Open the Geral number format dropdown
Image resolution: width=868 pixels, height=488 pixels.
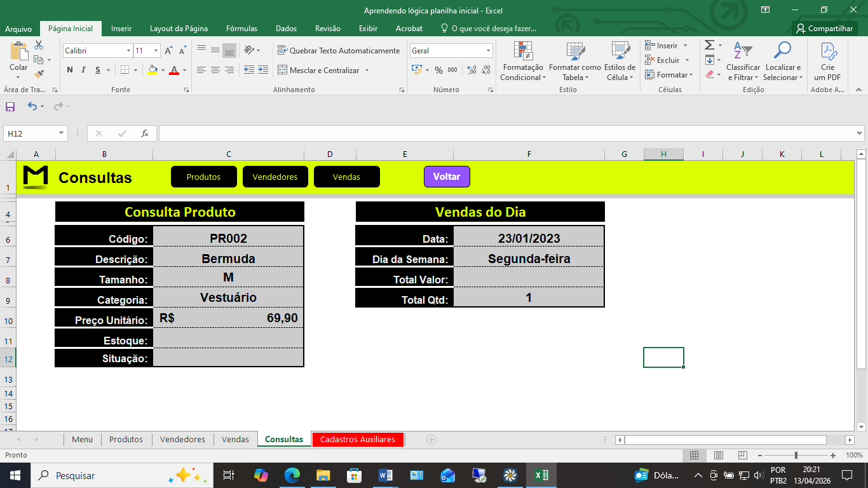pos(489,51)
